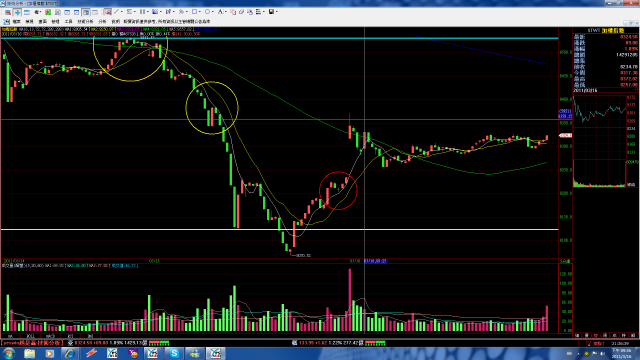Open Internet Explorer from the taskbar

pyautogui.click(x=70, y=353)
